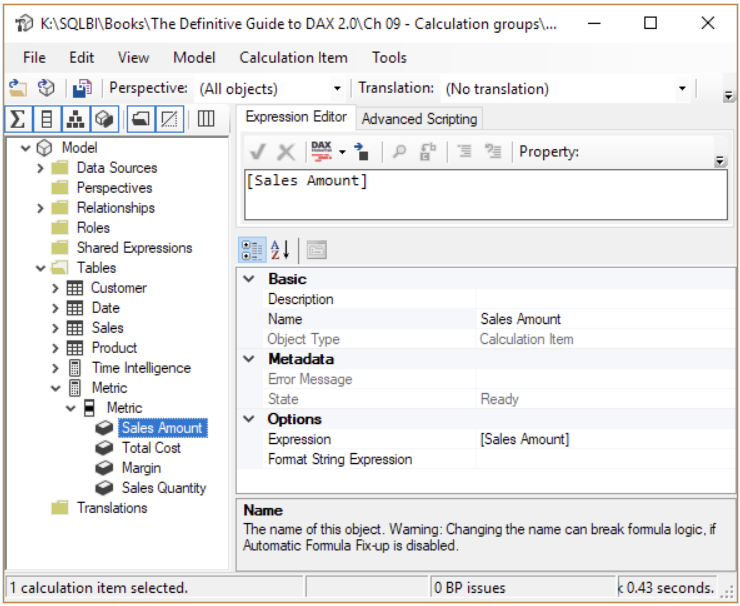
Task: Select the Expression Editor tab
Action: click(296, 117)
